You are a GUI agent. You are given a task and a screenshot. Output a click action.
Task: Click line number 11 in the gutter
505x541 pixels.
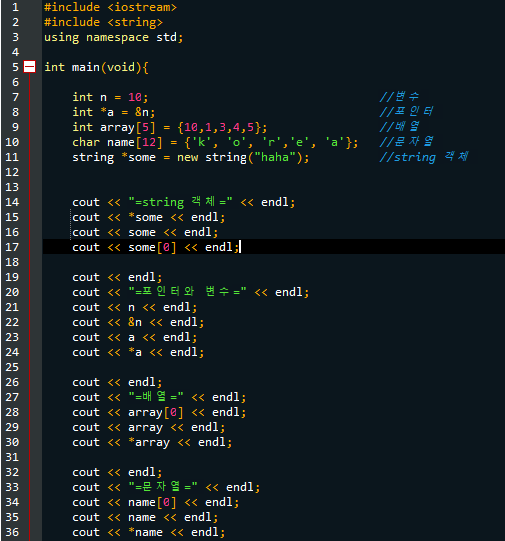pyautogui.click(x=12, y=157)
